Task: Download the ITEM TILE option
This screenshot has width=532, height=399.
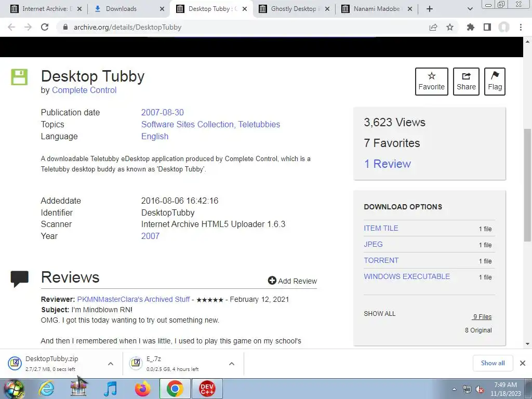Action: coord(381,229)
